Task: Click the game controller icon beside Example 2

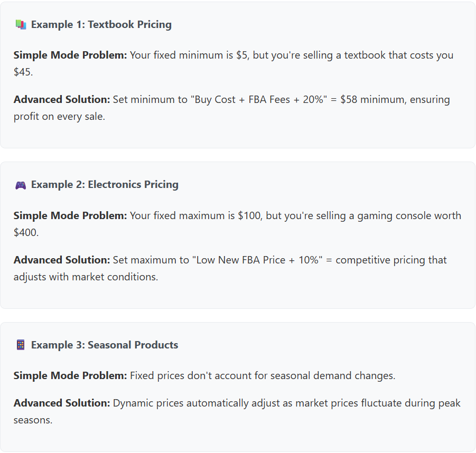Action: click(21, 185)
